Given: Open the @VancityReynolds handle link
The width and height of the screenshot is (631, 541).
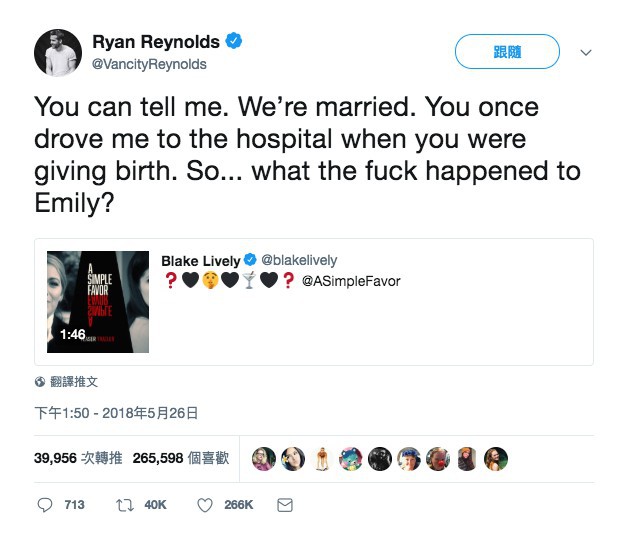Looking at the screenshot, I should (149, 64).
